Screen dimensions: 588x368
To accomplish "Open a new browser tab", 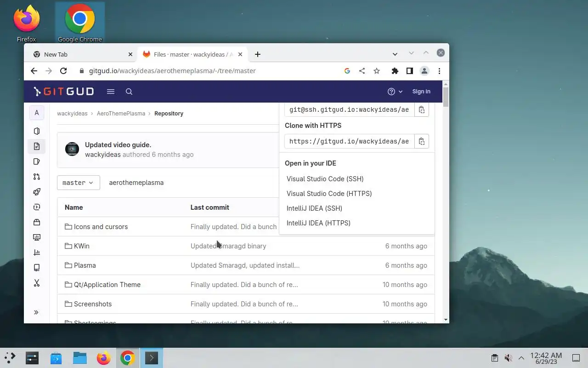I will (258, 54).
